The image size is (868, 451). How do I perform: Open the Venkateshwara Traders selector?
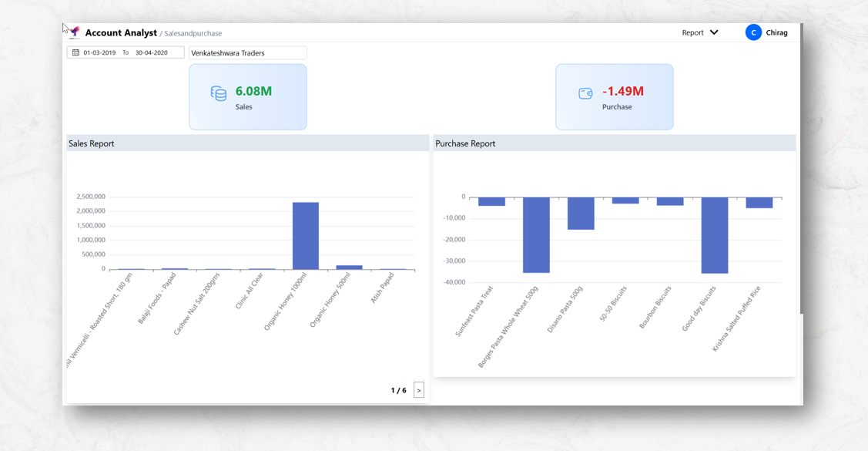pos(247,52)
